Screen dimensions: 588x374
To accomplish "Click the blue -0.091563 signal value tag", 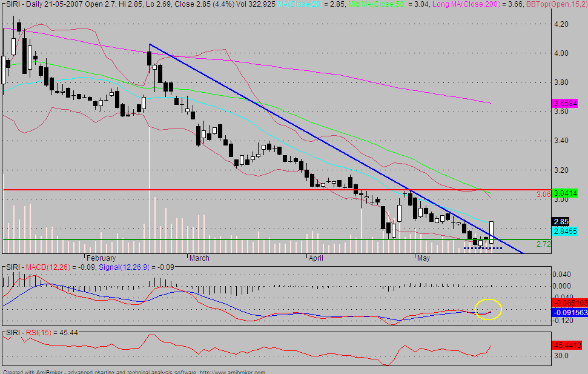I will 570,312.
